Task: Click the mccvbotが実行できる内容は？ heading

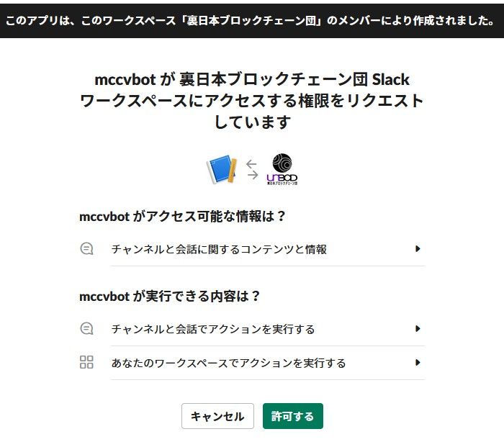Action: [x=170, y=296]
